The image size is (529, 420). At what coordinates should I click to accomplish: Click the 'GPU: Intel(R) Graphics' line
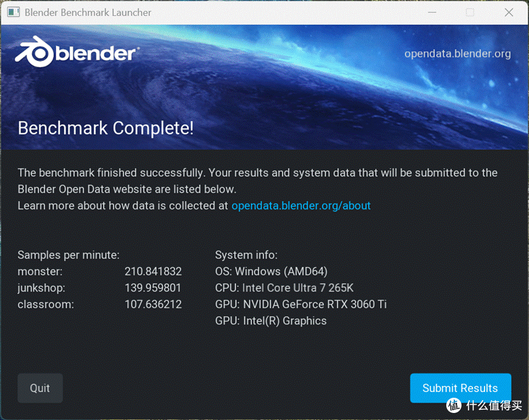(x=271, y=321)
